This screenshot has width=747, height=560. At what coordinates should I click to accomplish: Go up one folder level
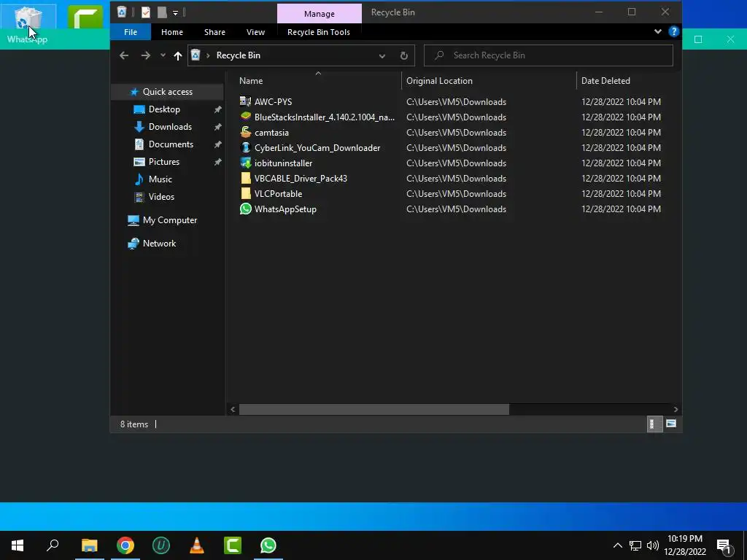[x=178, y=55]
